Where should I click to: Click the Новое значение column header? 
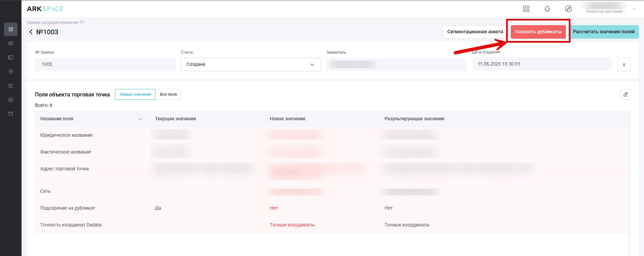click(x=288, y=119)
